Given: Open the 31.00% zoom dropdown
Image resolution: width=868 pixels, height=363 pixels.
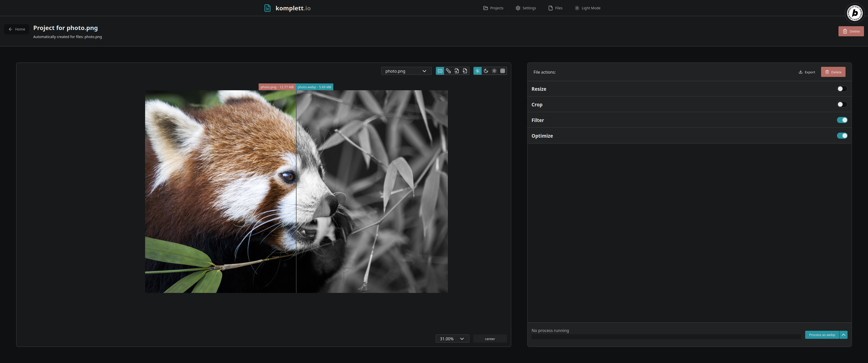Looking at the screenshot, I should [452, 339].
